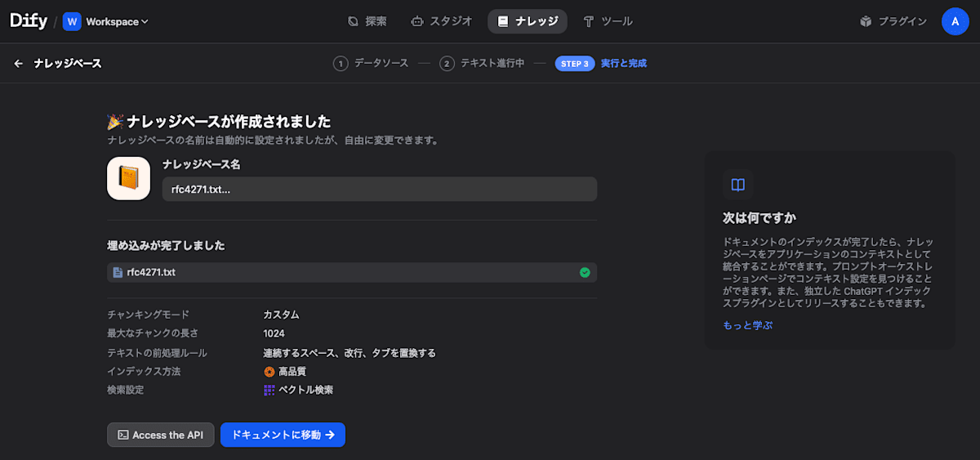This screenshot has width=980, height=460.
Task: Click step 2 テキスト進行中
Action: coord(482,63)
